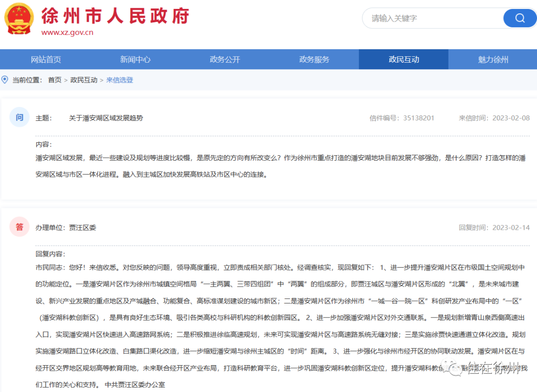Open the 魅力徐州 navigation tab
The image size is (537, 392).
492,59
